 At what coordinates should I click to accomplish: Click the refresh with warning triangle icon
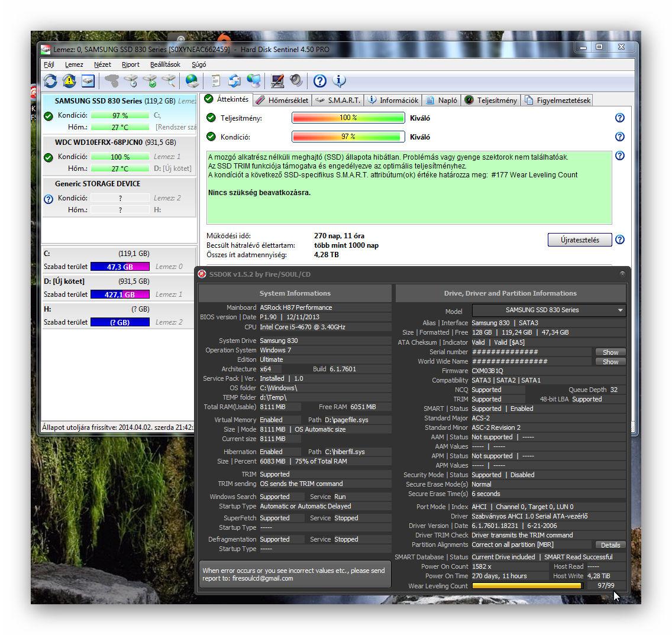[69, 80]
